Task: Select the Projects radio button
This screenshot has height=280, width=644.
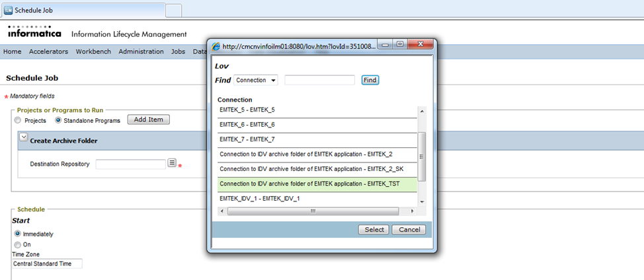Action: tap(17, 121)
